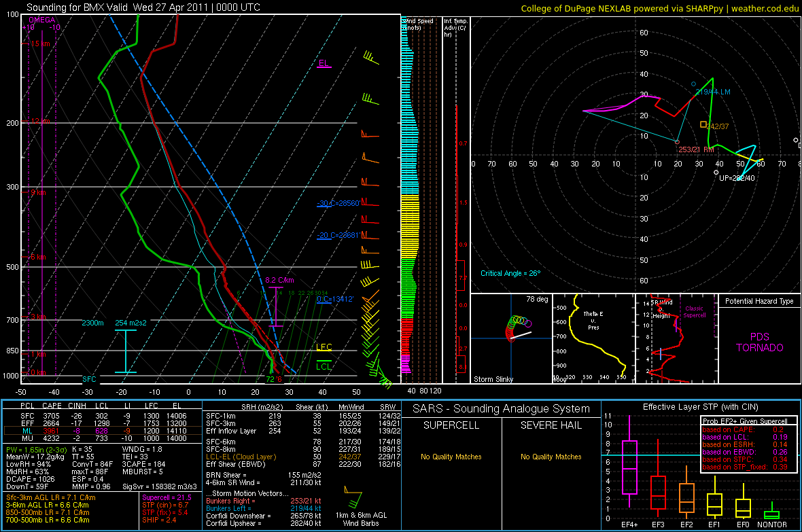Click 'No Quality Matches' under SUPERCELL
802x532 pixels.
(x=451, y=457)
